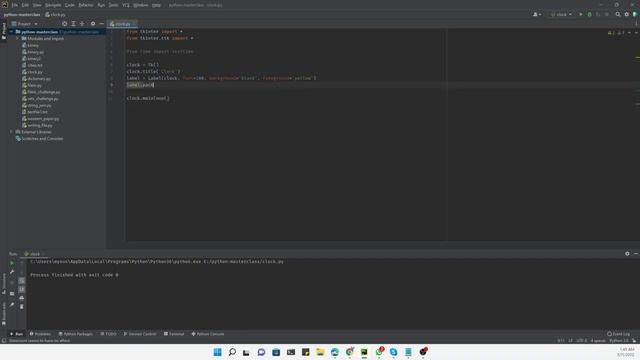Click the Debug bug icon in toolbar

[x=589, y=14]
